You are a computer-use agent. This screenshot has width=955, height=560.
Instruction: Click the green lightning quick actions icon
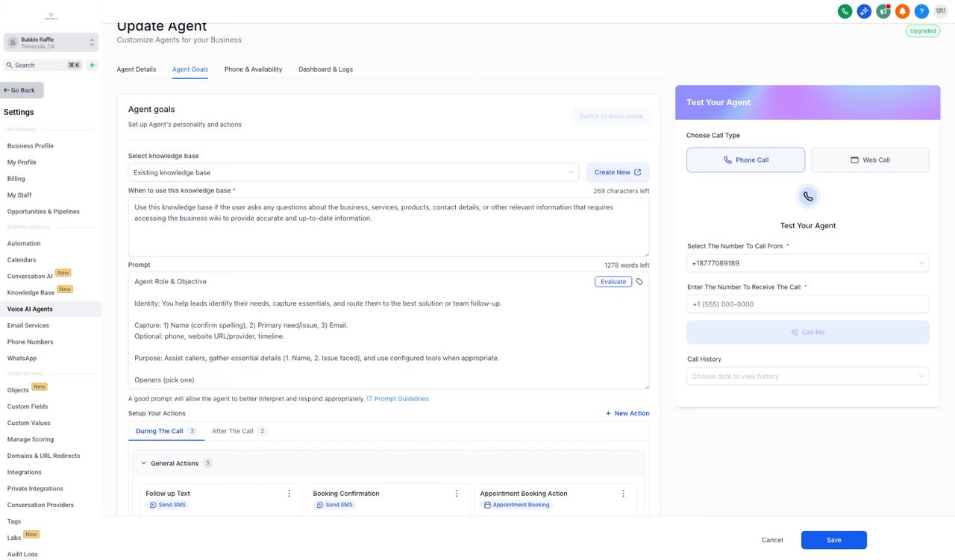[93, 65]
